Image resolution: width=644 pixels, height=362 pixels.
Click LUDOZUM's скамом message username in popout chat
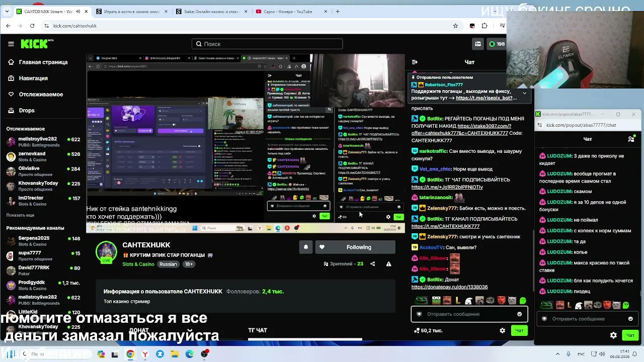point(559,192)
